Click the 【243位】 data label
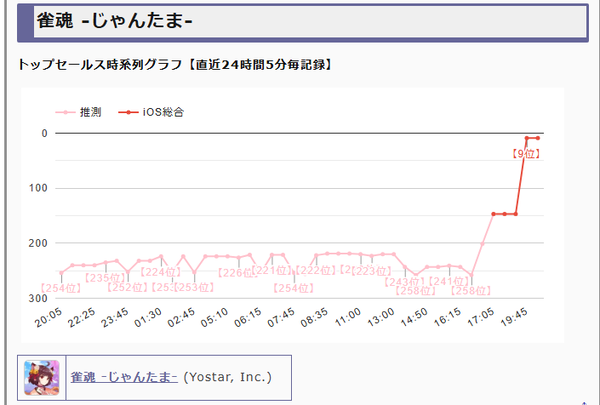Screen dimensions: 600x405 pos(404,282)
